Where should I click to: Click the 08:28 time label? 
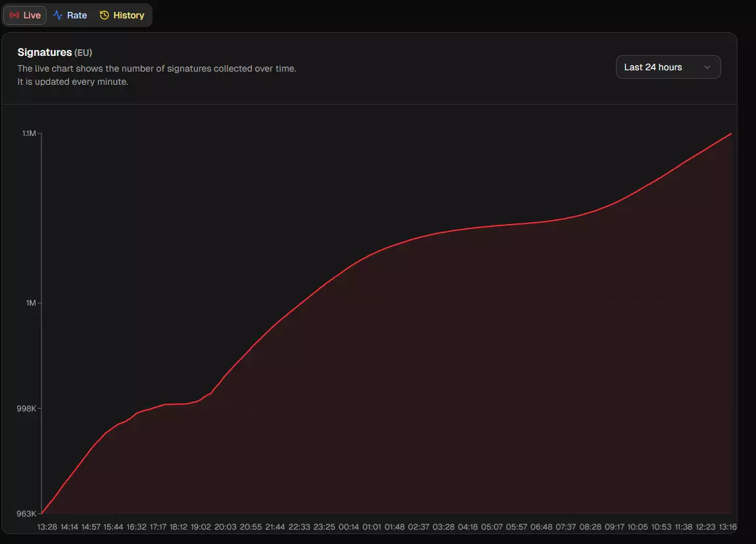coord(590,527)
